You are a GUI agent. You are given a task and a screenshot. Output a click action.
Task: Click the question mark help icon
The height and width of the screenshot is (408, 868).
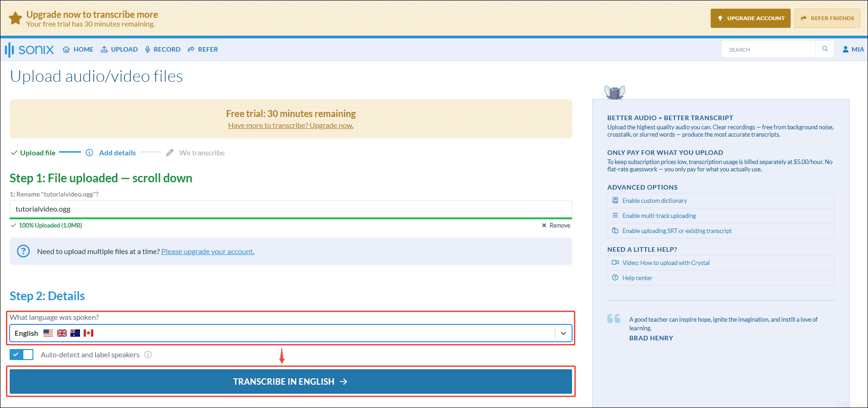(x=23, y=251)
